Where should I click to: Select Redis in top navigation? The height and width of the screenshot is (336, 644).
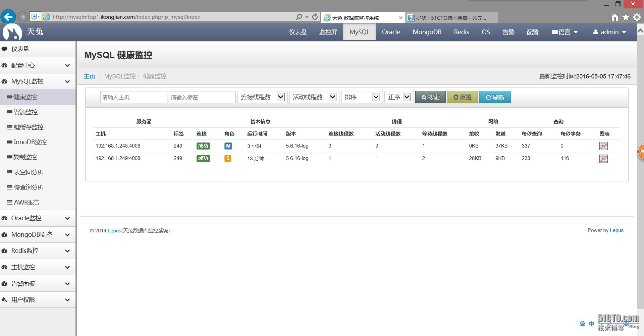tap(462, 32)
